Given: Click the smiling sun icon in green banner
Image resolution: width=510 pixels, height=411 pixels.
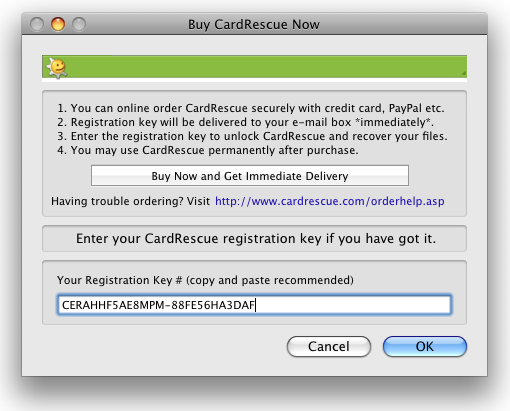Looking at the screenshot, I should (57, 68).
